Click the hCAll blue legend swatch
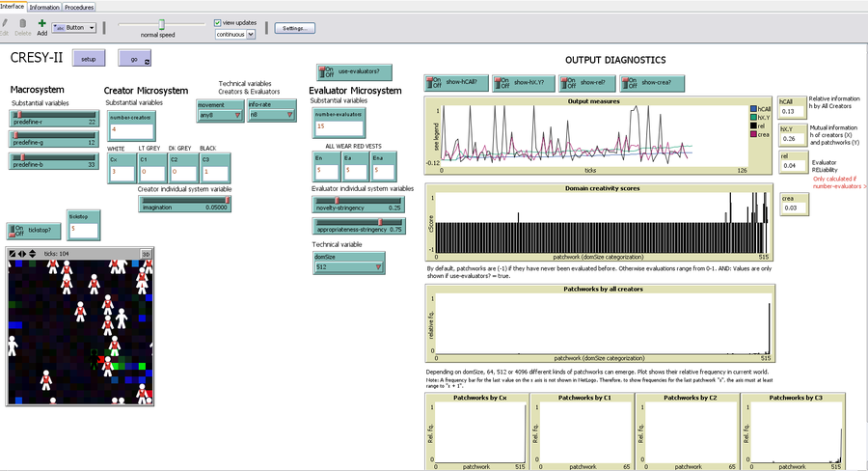 pos(753,109)
